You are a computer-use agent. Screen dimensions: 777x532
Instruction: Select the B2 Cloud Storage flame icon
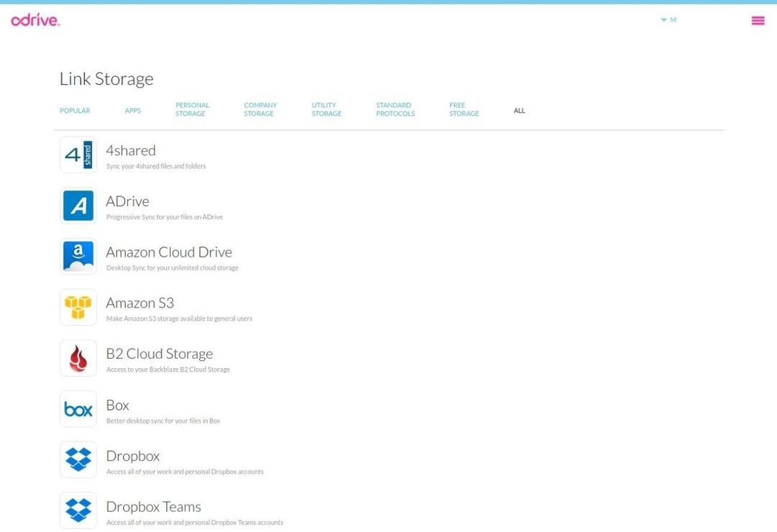point(78,358)
